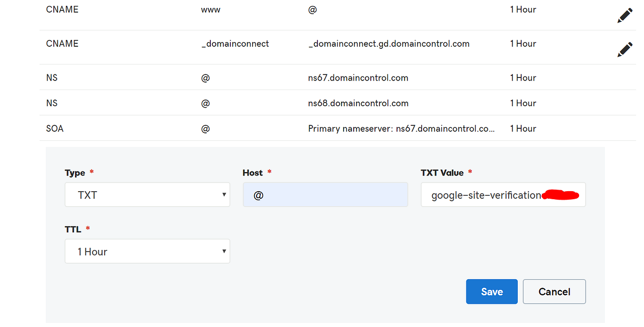Click the 1 Hour TTL in SOA row

[x=523, y=129]
